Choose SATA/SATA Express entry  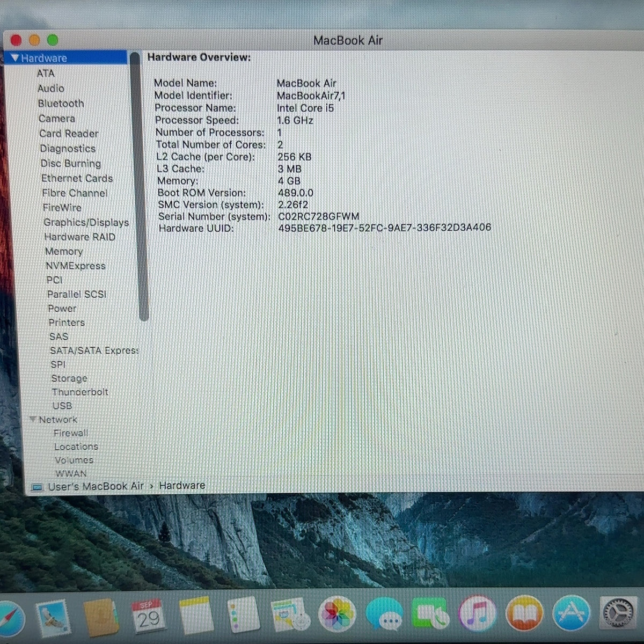pyautogui.click(x=94, y=350)
